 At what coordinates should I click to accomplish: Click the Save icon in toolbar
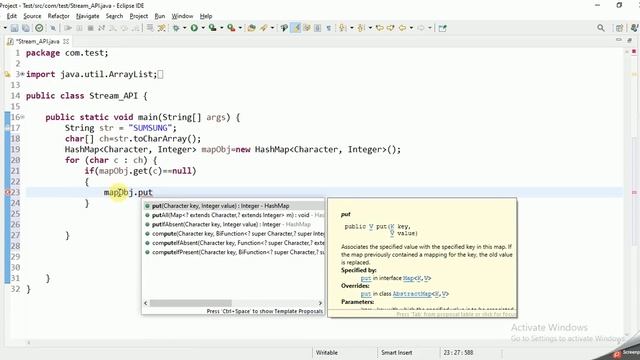click(14, 28)
